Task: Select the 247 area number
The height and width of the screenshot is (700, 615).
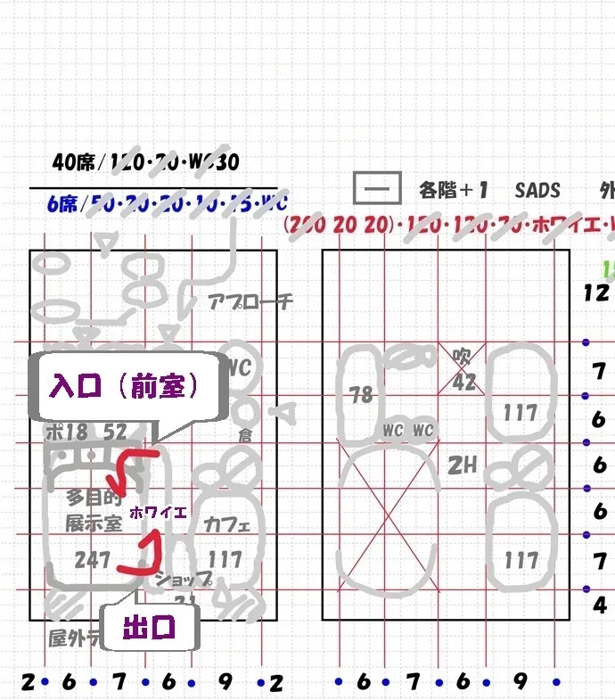Action: point(93,560)
